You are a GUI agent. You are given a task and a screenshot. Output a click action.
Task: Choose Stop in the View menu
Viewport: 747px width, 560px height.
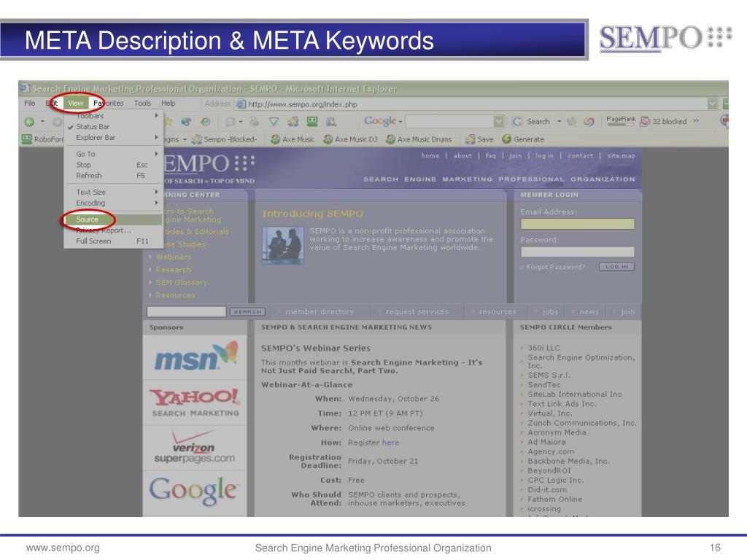pyautogui.click(x=113, y=165)
